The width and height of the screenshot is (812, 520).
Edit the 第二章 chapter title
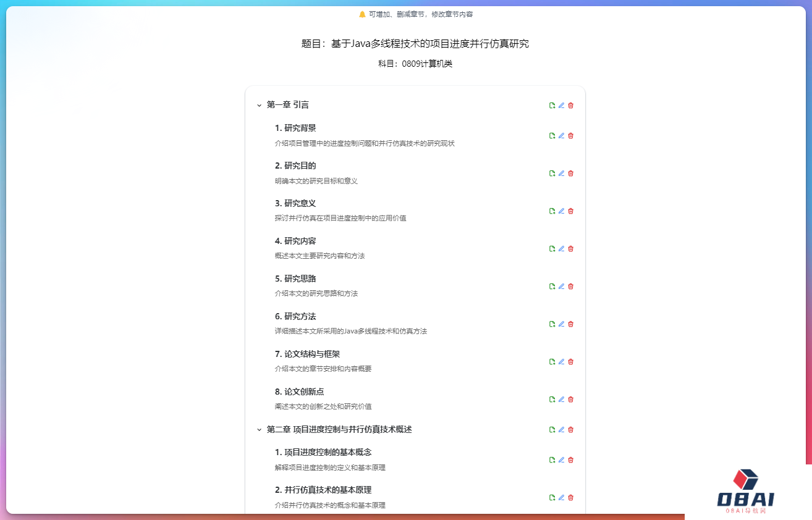point(562,430)
